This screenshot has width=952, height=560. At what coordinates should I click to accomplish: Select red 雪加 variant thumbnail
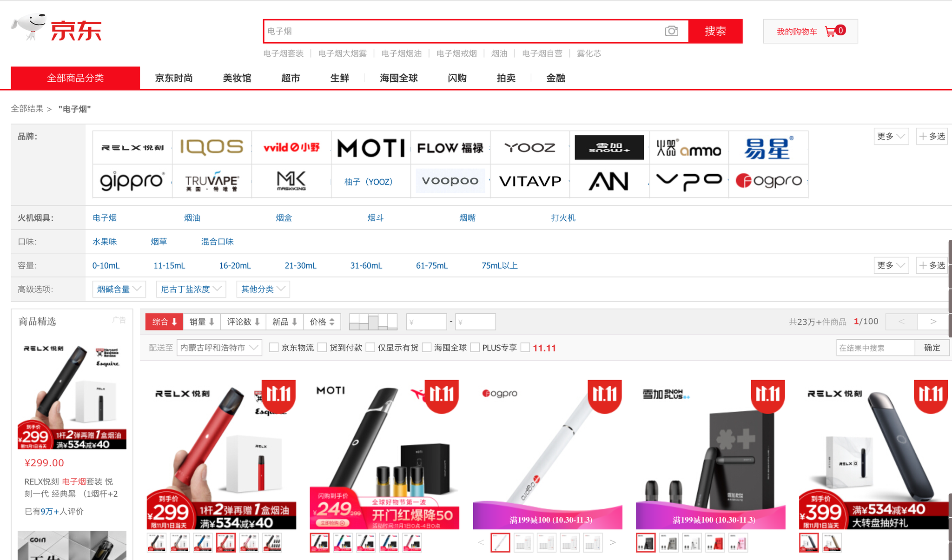coord(715,542)
